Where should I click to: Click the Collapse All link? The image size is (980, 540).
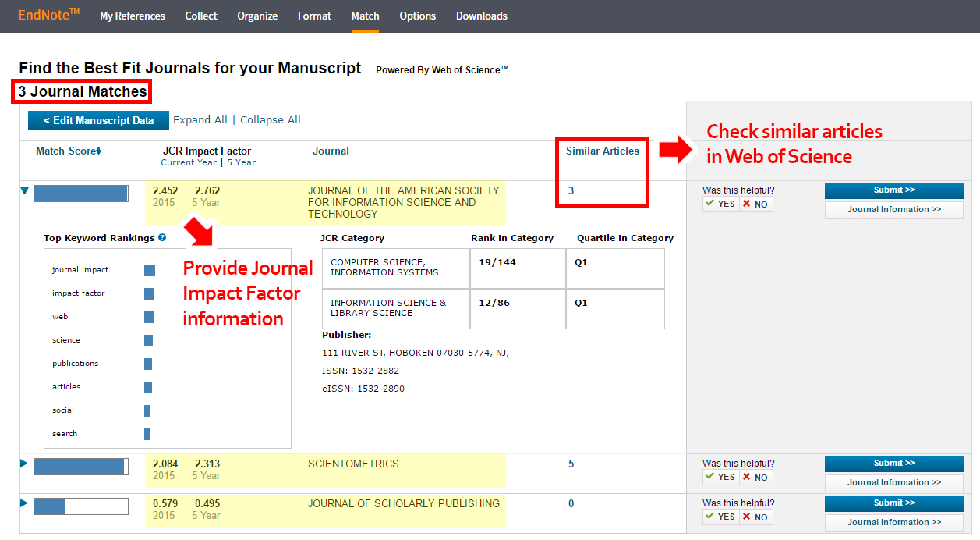271,119
